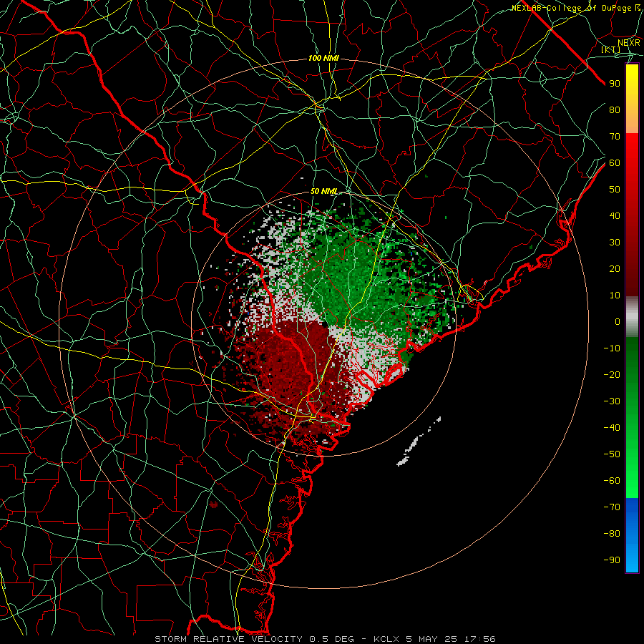
Task: Click the -90 scale value
Action: [612, 560]
